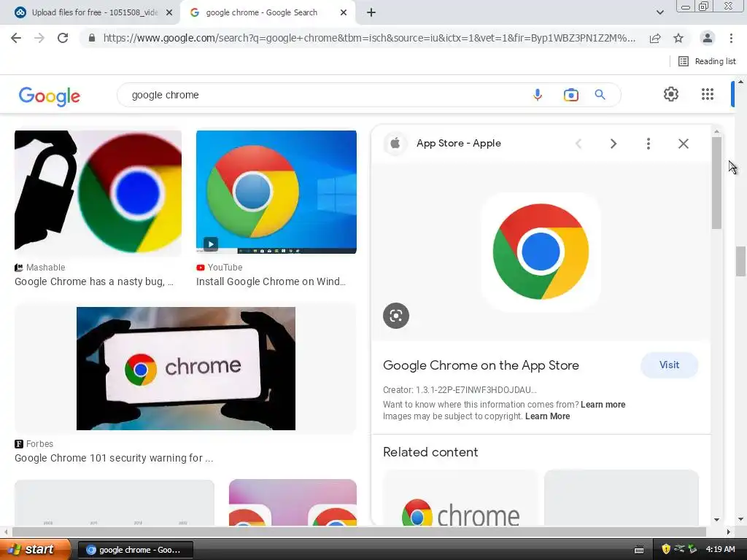Click the preview panel scroll down arrow
This screenshot has height=560, width=747.
click(716, 520)
